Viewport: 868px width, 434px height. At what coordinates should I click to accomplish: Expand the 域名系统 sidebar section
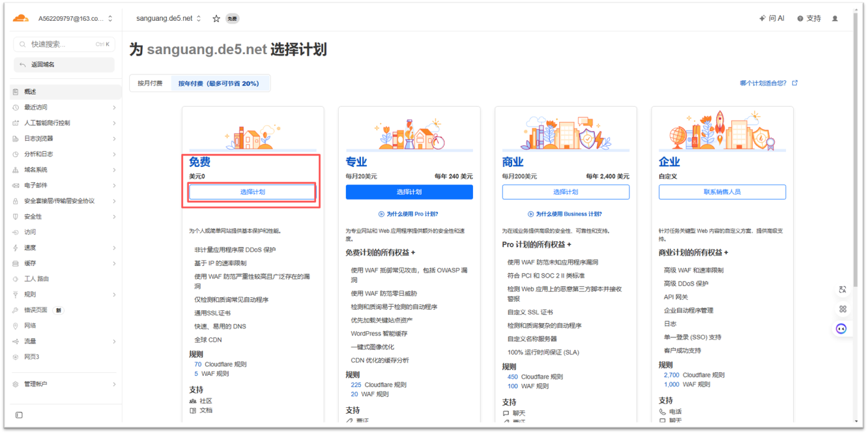coord(64,169)
